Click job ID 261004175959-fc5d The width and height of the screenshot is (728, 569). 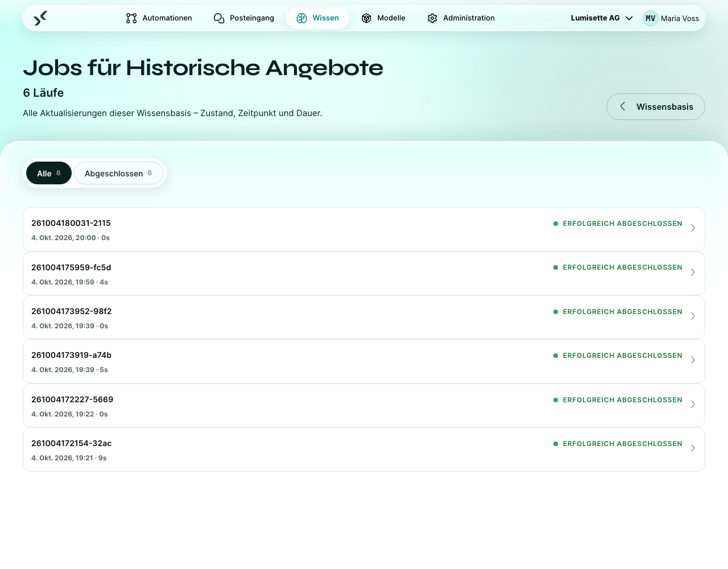[71, 267]
